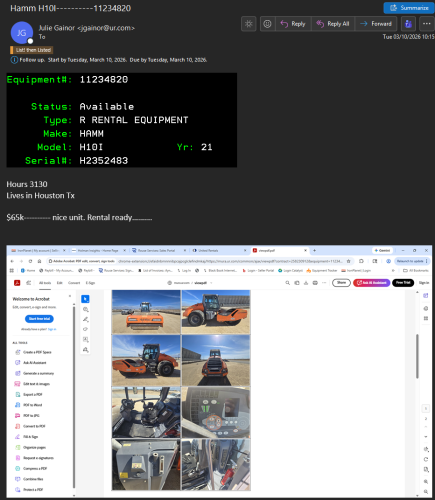Reply to Julie Gainor's email
This screenshot has width=435, height=500.
click(x=293, y=24)
